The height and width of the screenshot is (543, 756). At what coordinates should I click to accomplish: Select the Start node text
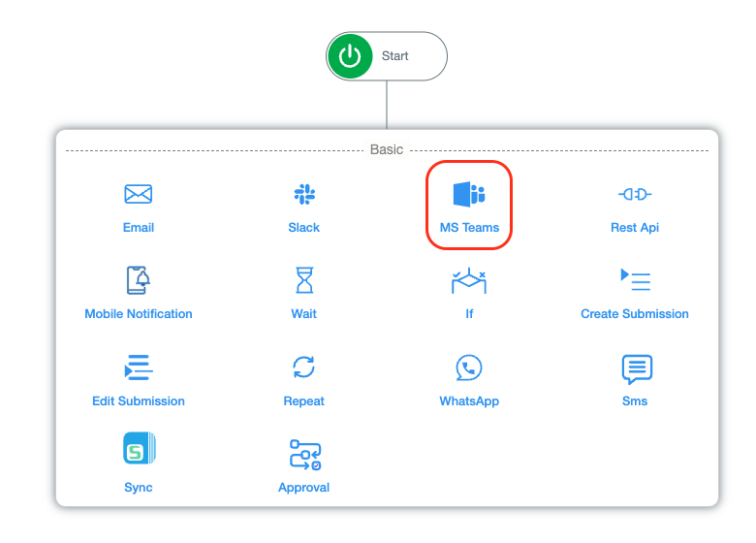[x=394, y=56]
